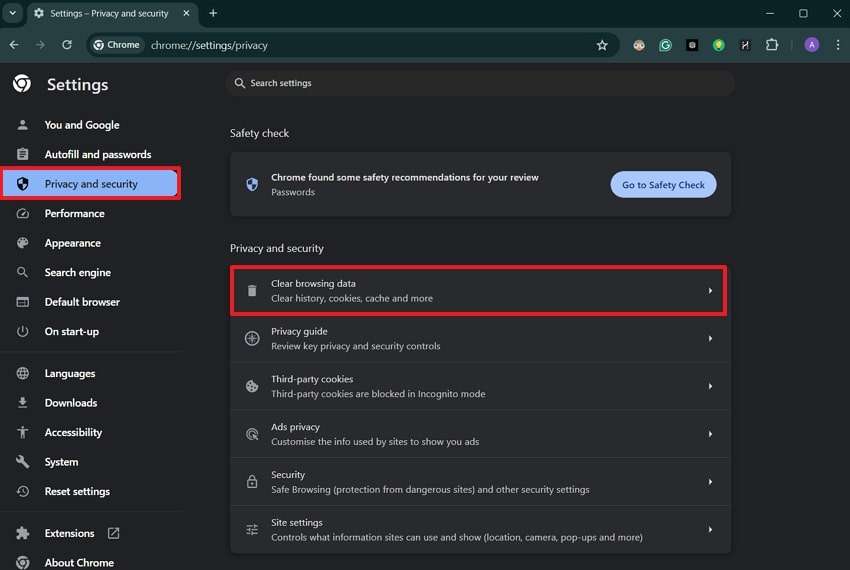Open Appearance settings section
Viewport: 850px width, 570px height.
(x=73, y=243)
